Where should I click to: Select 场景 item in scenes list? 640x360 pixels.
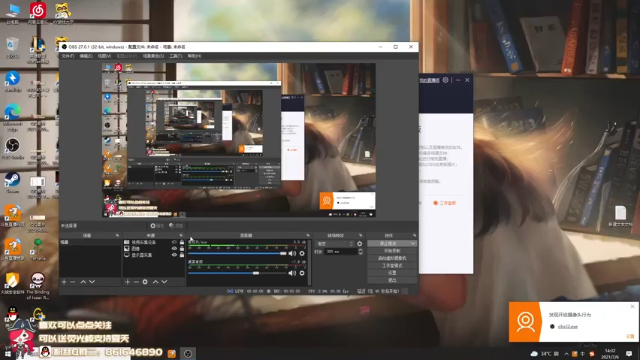(90, 242)
